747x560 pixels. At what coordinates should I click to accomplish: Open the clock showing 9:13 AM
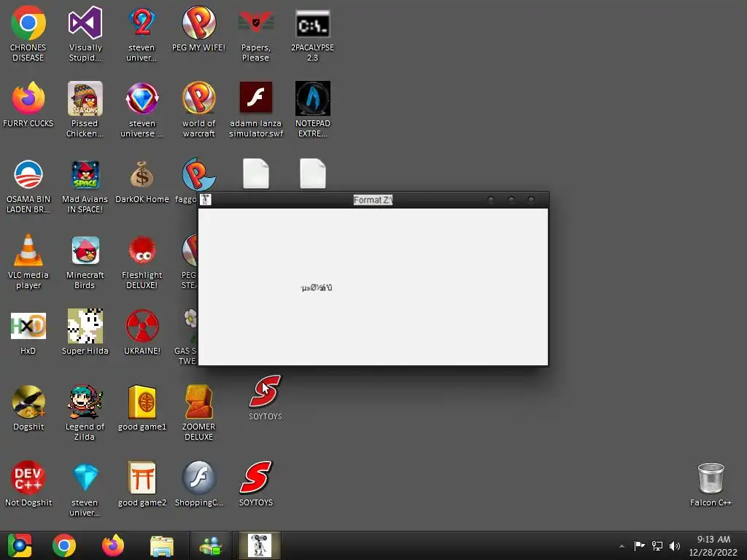(x=713, y=545)
